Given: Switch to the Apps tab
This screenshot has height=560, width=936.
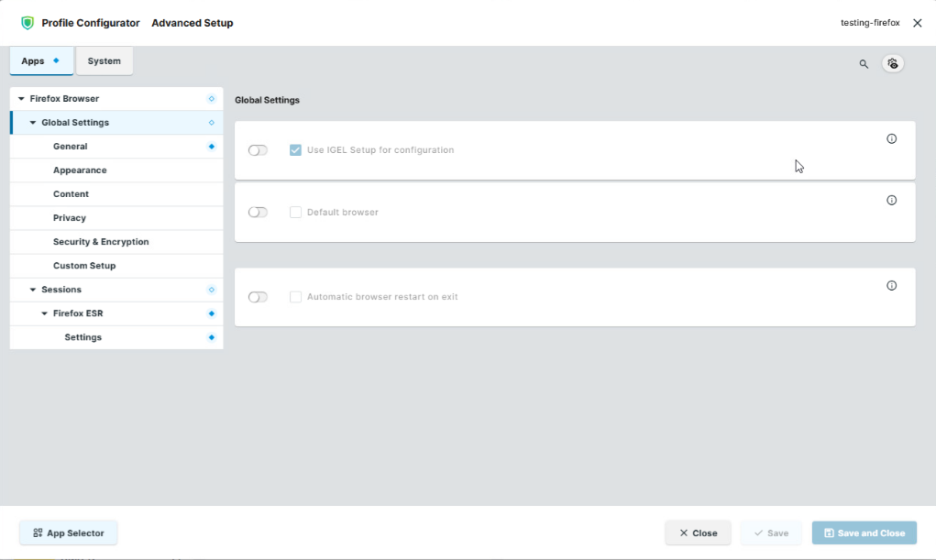Looking at the screenshot, I should [41, 60].
